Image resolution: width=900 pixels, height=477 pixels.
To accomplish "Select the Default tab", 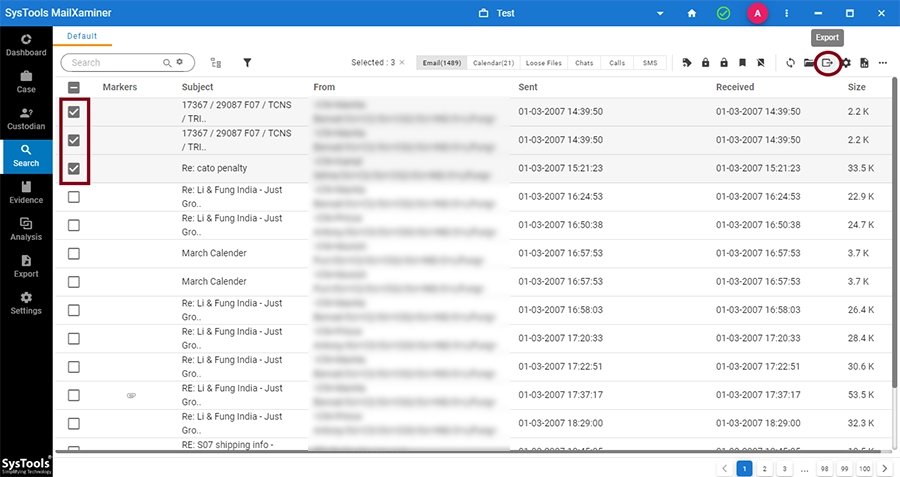I will (x=82, y=36).
